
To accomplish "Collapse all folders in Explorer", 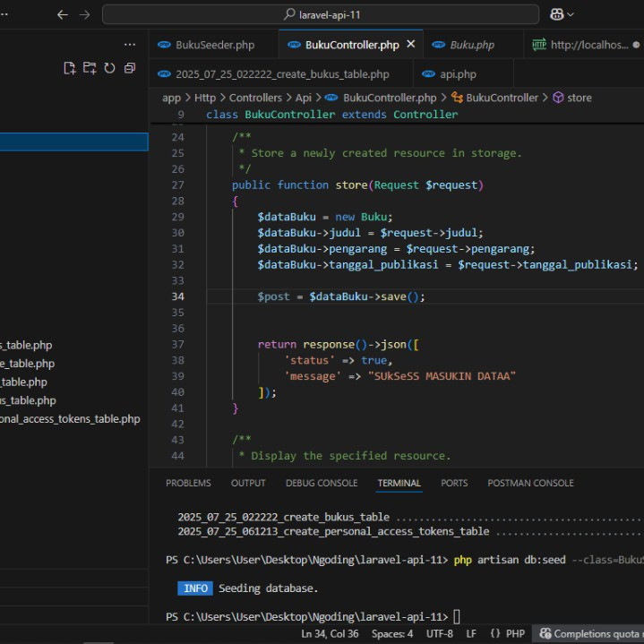I will click(129, 68).
